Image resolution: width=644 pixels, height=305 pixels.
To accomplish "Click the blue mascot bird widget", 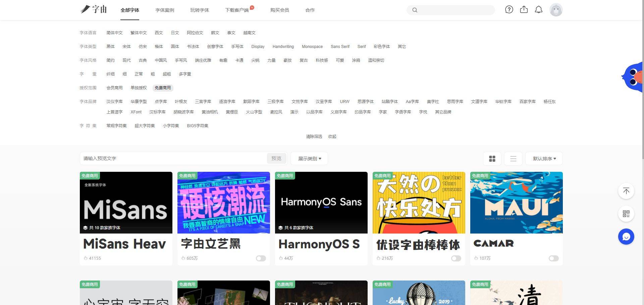I will [633, 77].
